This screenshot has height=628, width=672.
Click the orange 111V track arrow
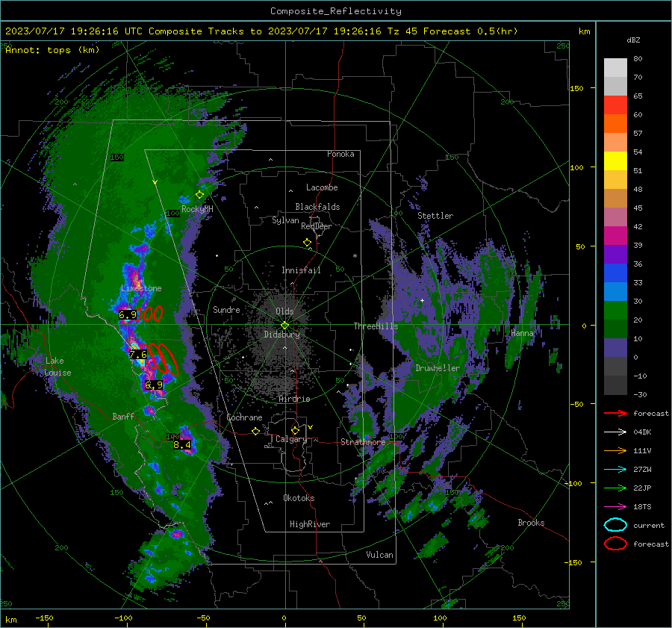coord(615,450)
